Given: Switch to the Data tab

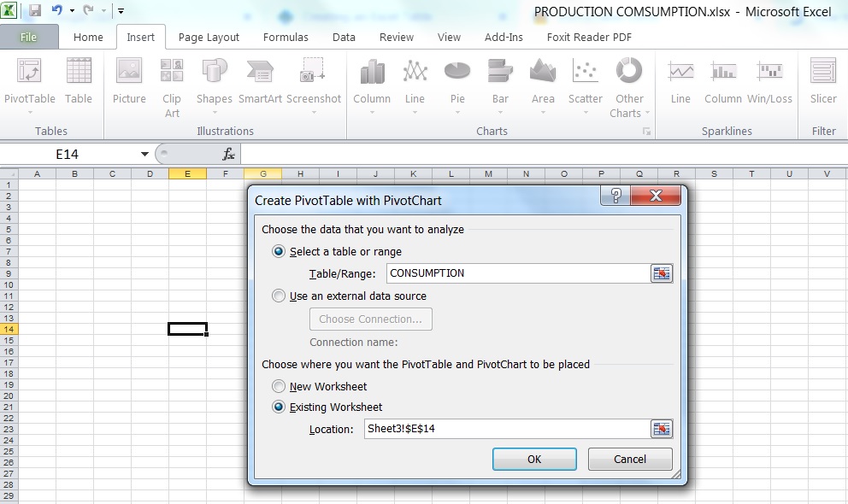Looking at the screenshot, I should click(344, 38).
